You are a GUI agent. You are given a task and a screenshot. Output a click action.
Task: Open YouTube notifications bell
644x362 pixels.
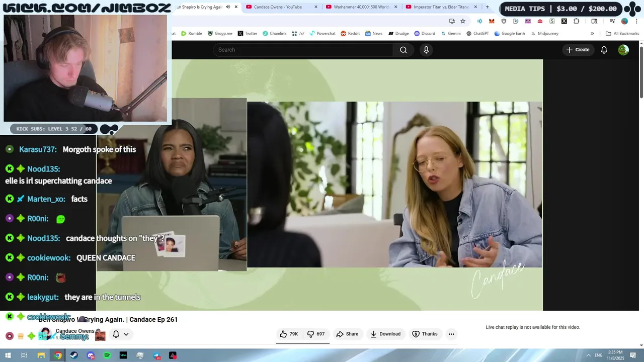(604, 50)
